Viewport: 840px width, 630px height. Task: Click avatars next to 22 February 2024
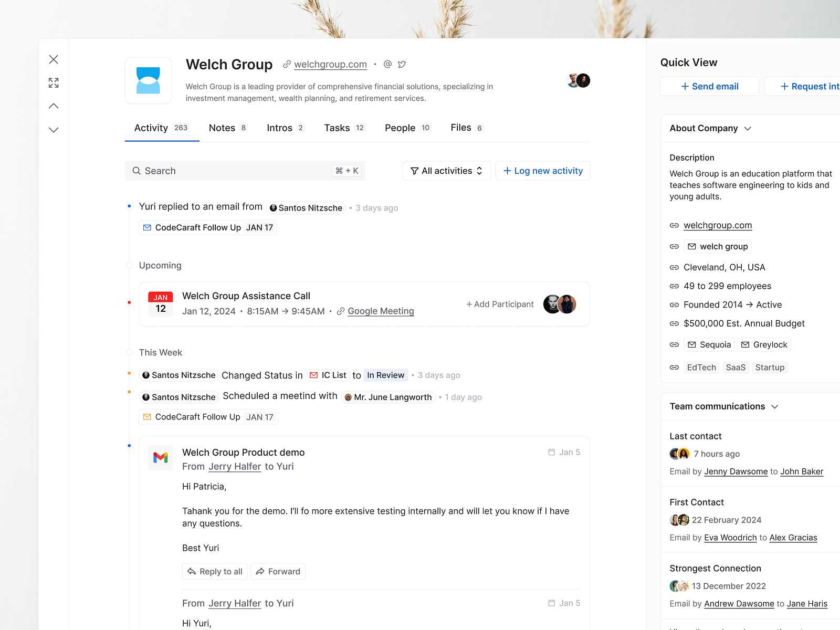pos(679,520)
